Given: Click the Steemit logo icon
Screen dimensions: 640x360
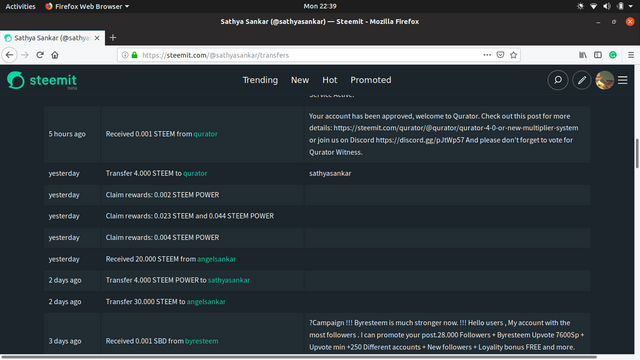Looking at the screenshot, I should [x=16, y=80].
